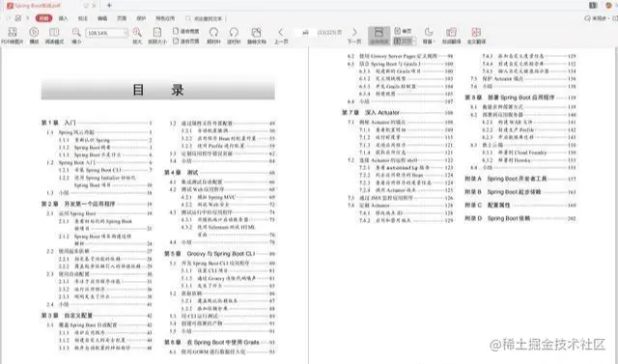
Task: Open the 特色应用 ribbon tab
Action: coord(165,18)
